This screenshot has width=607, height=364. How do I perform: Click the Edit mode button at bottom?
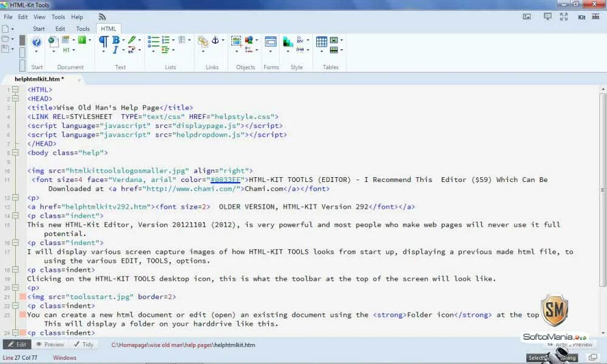click(18, 344)
